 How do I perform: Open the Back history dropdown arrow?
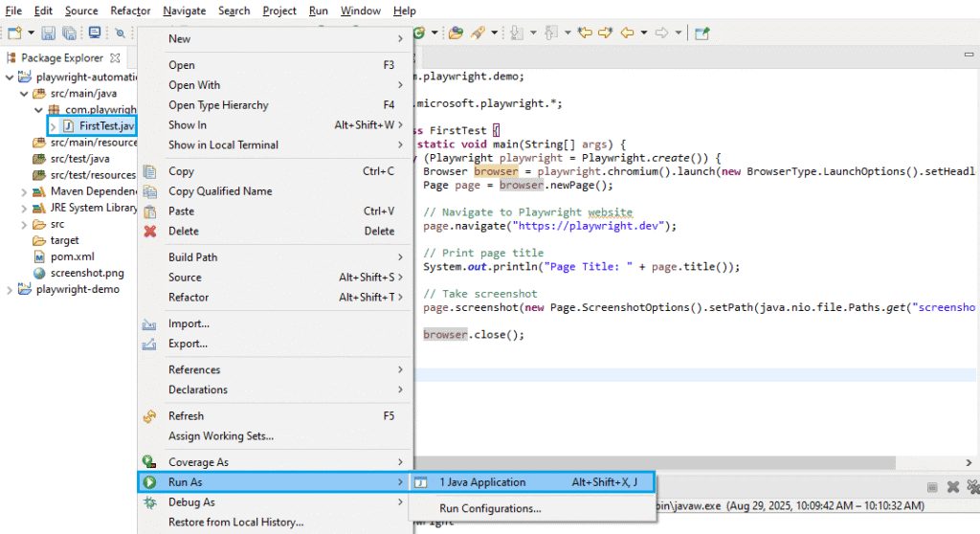[644, 33]
